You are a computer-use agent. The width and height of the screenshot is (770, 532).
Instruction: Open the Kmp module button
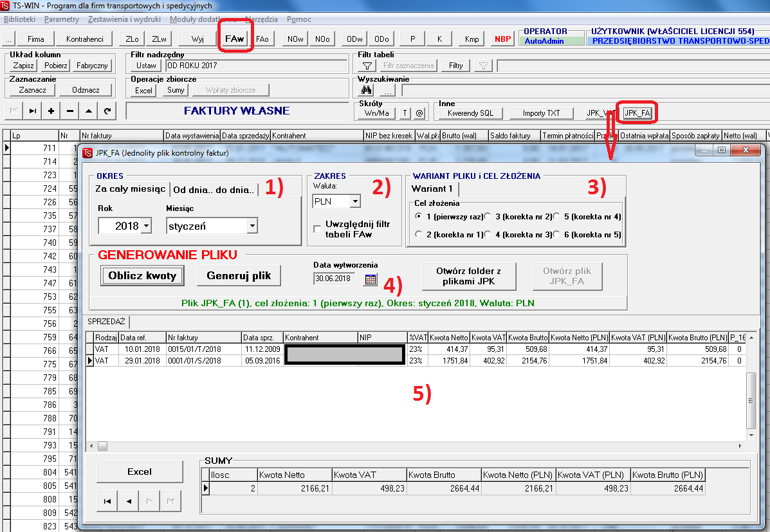pyautogui.click(x=472, y=39)
